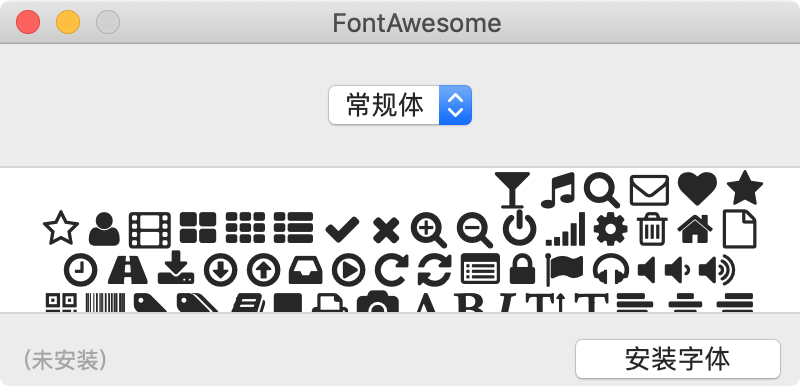Select the QR code glyph
Screen dimensions: 800x386
point(61,302)
